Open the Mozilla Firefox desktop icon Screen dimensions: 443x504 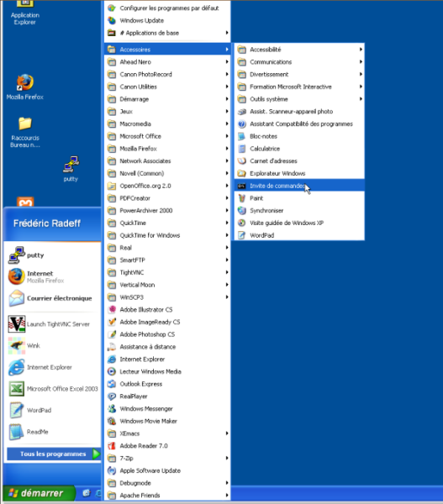tap(24, 82)
